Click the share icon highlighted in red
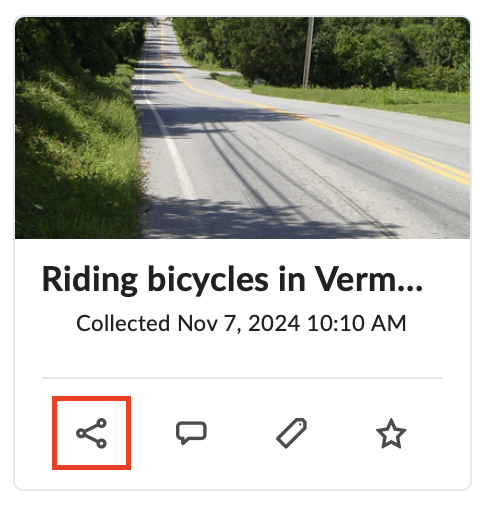Image resolution: width=490 pixels, height=510 pixels. [91, 433]
